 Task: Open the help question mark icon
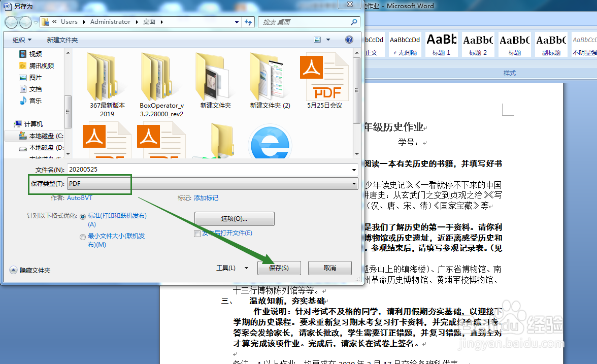pyautogui.click(x=349, y=40)
